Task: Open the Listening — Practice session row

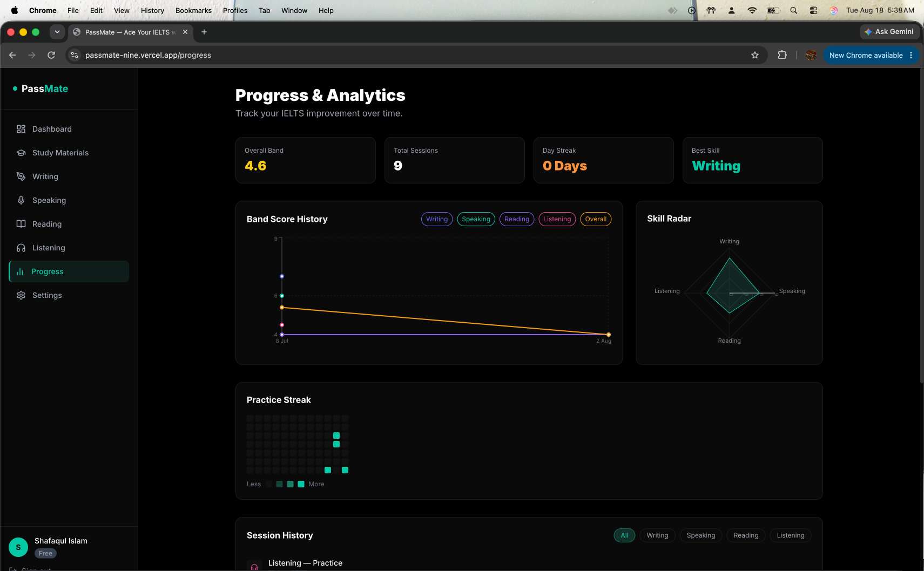Action: (529, 563)
